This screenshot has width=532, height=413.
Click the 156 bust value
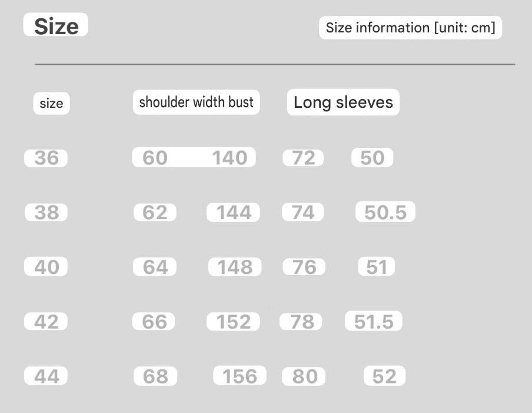(240, 376)
